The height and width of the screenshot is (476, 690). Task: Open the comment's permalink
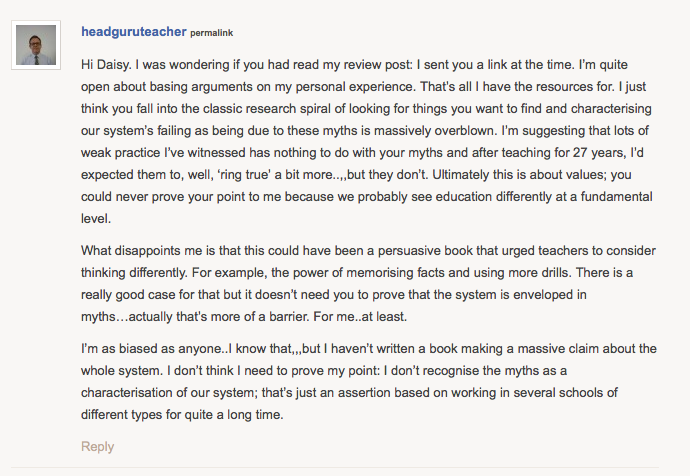point(216,32)
